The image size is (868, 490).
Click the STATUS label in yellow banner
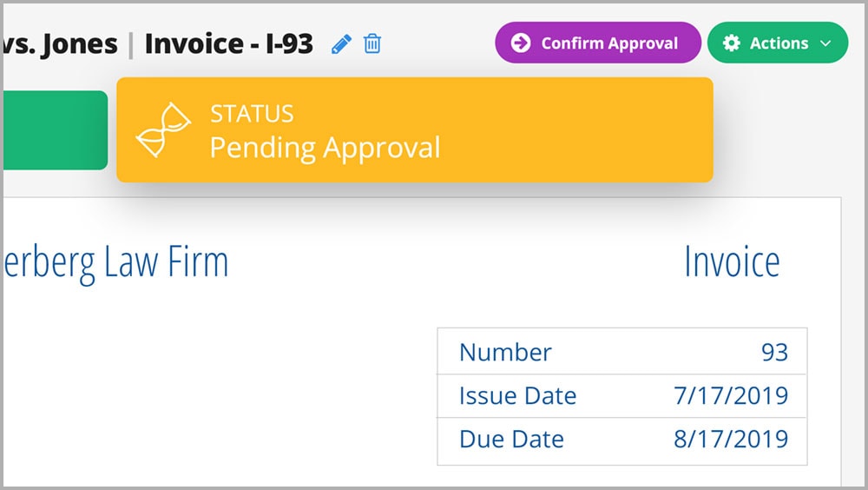(x=252, y=114)
